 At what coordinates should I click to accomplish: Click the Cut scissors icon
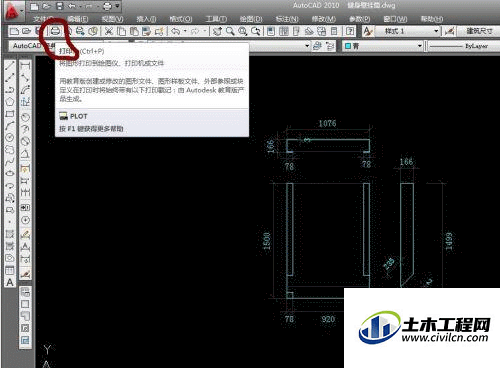108,31
